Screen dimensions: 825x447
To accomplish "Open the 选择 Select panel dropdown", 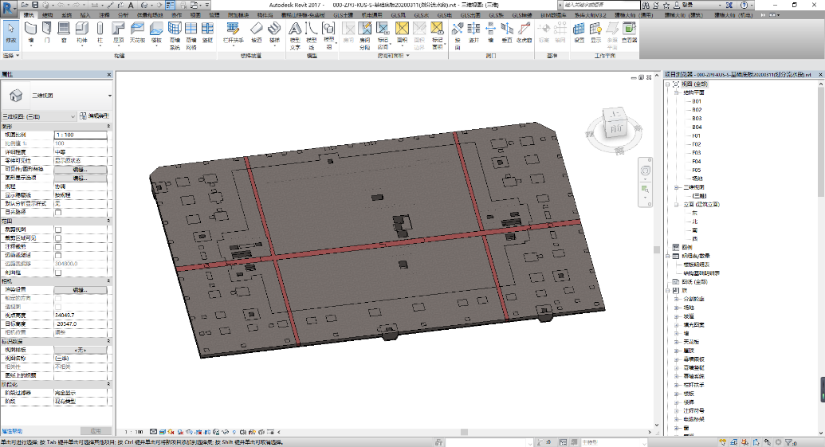I will tap(11, 55).
